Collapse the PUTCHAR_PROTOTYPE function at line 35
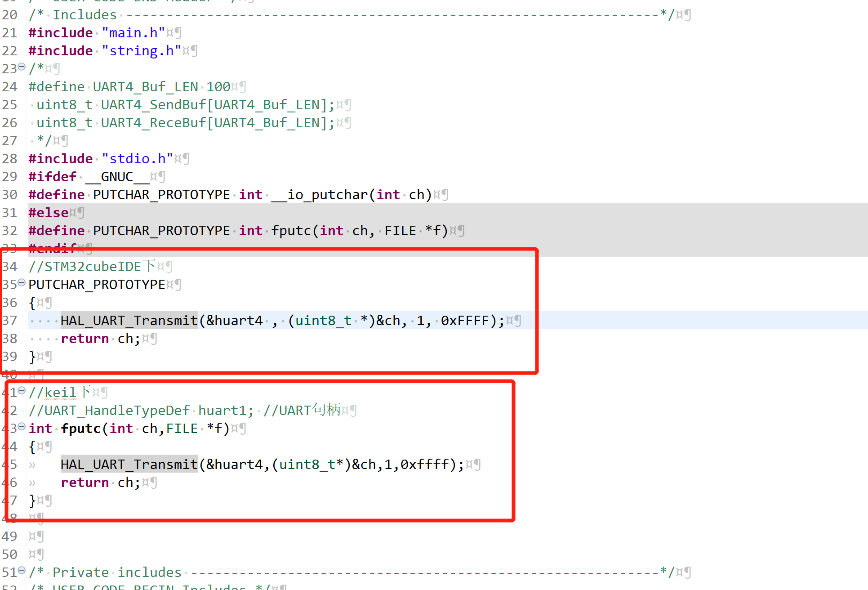Image resolution: width=868 pixels, height=590 pixels. pos(21,282)
